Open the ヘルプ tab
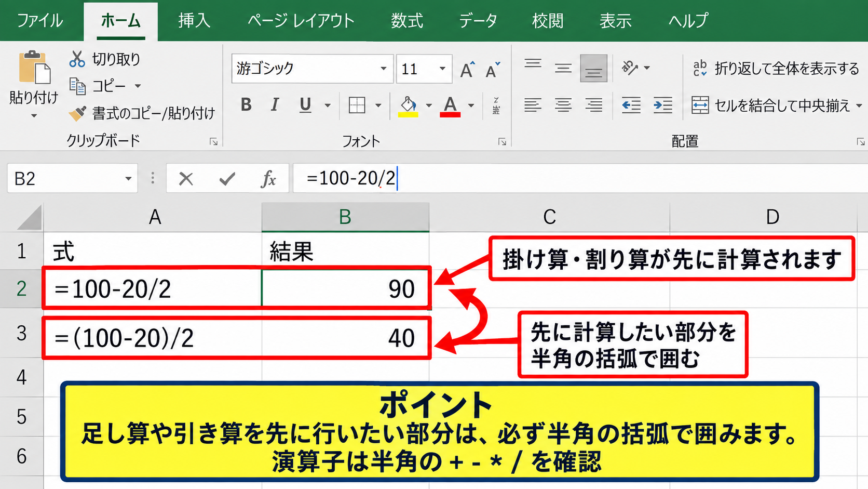Screen dimensions: 868x489 click(688, 21)
